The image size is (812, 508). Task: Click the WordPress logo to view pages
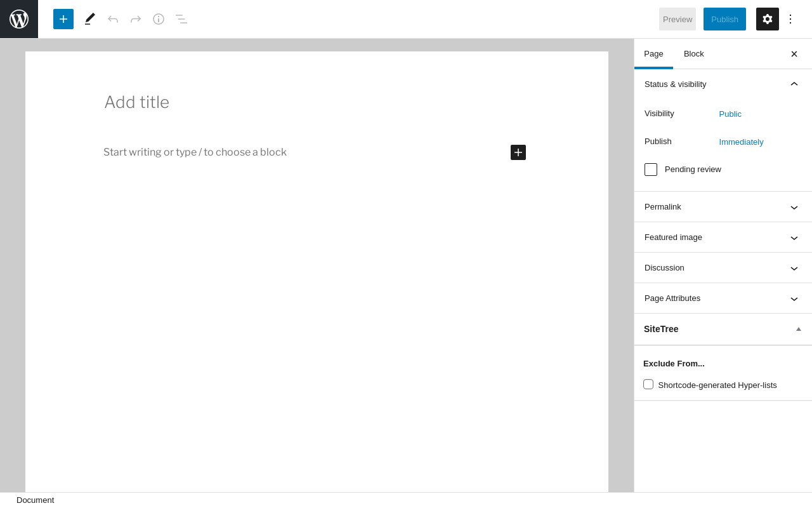[19, 19]
